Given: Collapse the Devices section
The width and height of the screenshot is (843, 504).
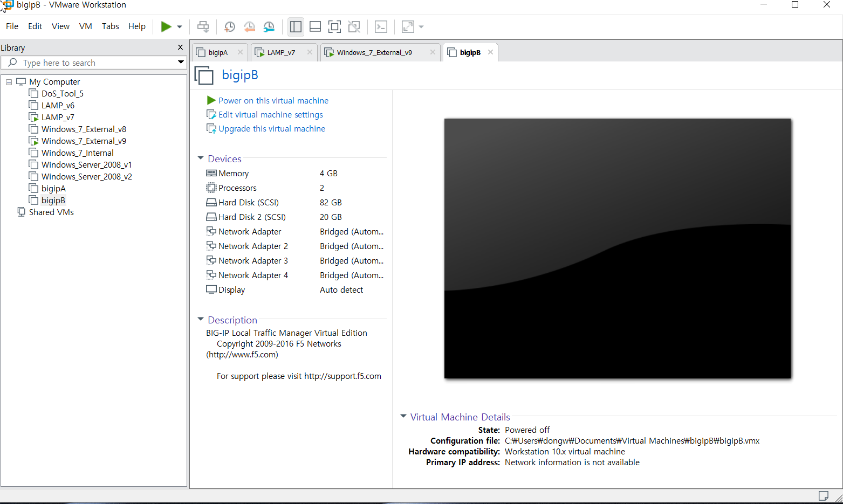Looking at the screenshot, I should [x=201, y=158].
